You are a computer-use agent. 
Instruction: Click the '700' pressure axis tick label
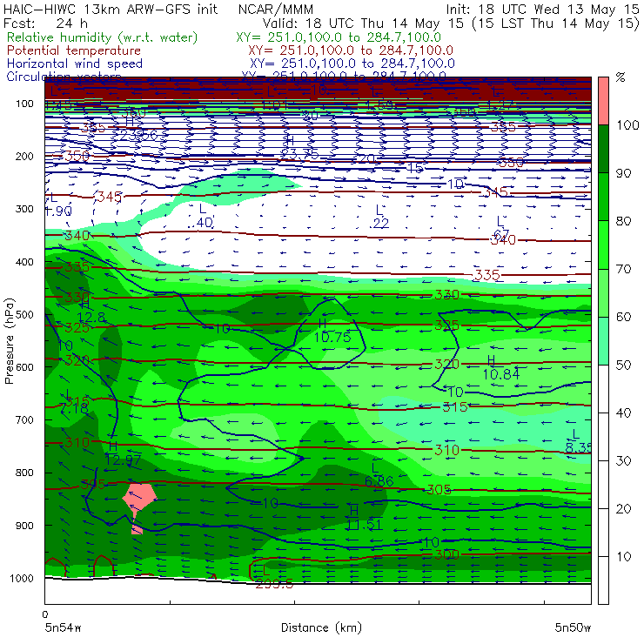pyautogui.click(x=24, y=419)
